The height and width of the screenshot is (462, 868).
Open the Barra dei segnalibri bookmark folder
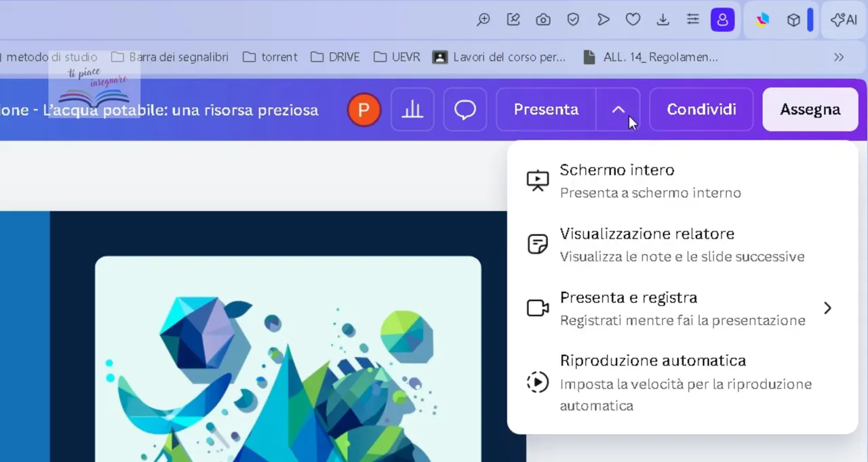coord(170,57)
